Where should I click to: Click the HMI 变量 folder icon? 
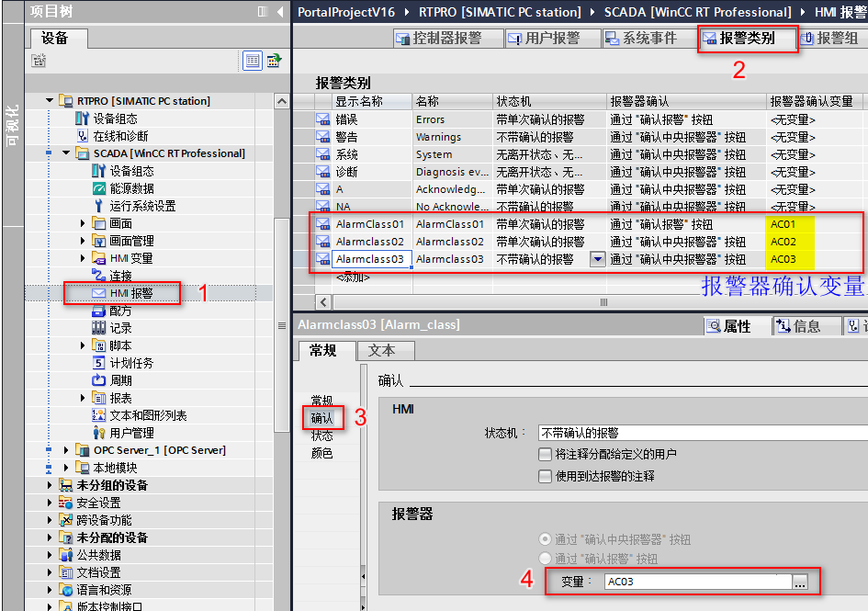pos(98,258)
